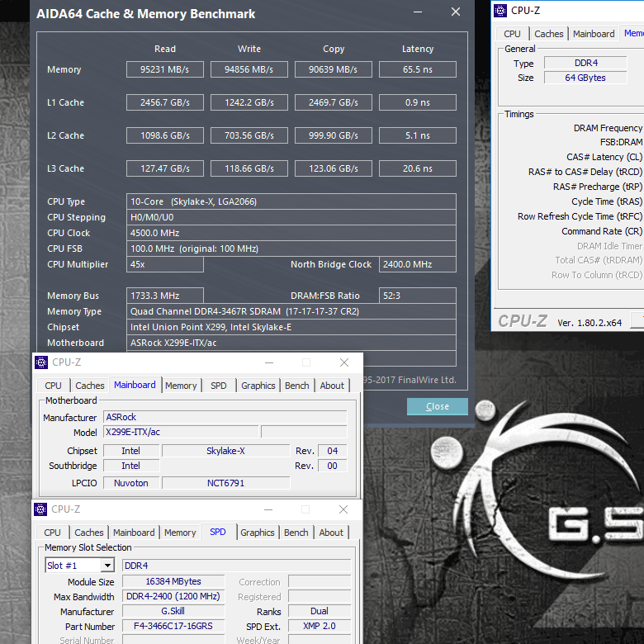
Task: Open the About tab in the Mainboard window
Action: pos(332,386)
